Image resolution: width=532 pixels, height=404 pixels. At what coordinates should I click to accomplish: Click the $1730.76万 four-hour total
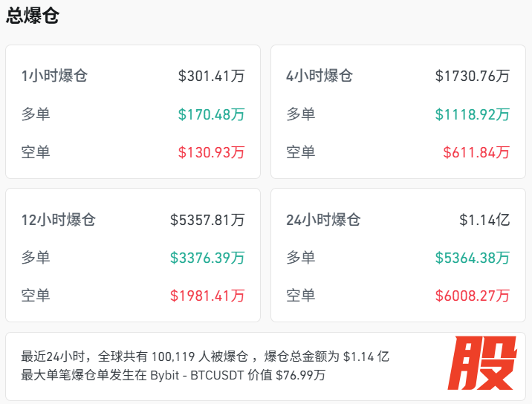(473, 76)
